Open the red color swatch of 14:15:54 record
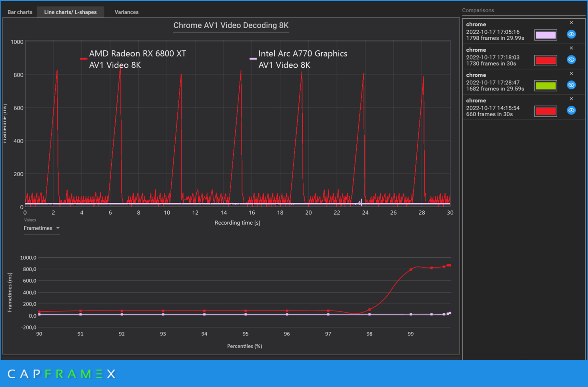The image size is (588, 387). [x=545, y=111]
